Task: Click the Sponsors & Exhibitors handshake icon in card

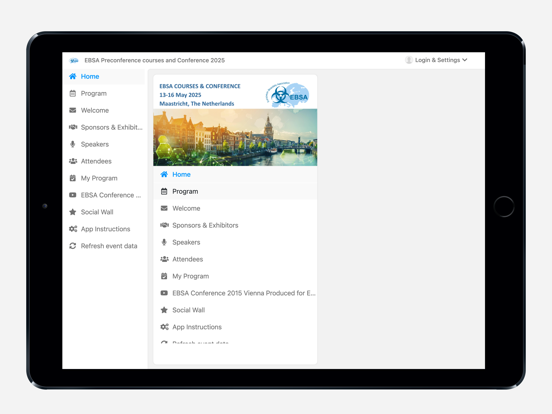Action: (x=164, y=225)
